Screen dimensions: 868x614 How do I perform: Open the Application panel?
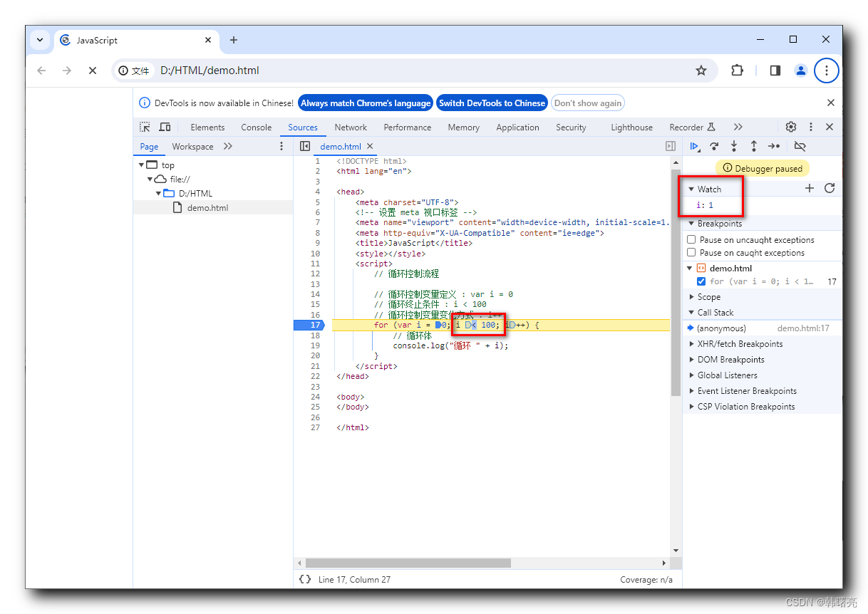pyautogui.click(x=517, y=128)
